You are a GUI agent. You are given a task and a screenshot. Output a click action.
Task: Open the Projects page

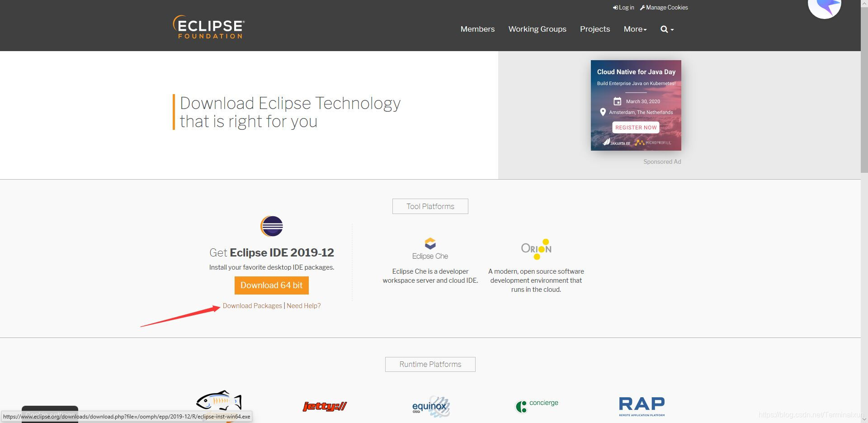pos(595,29)
